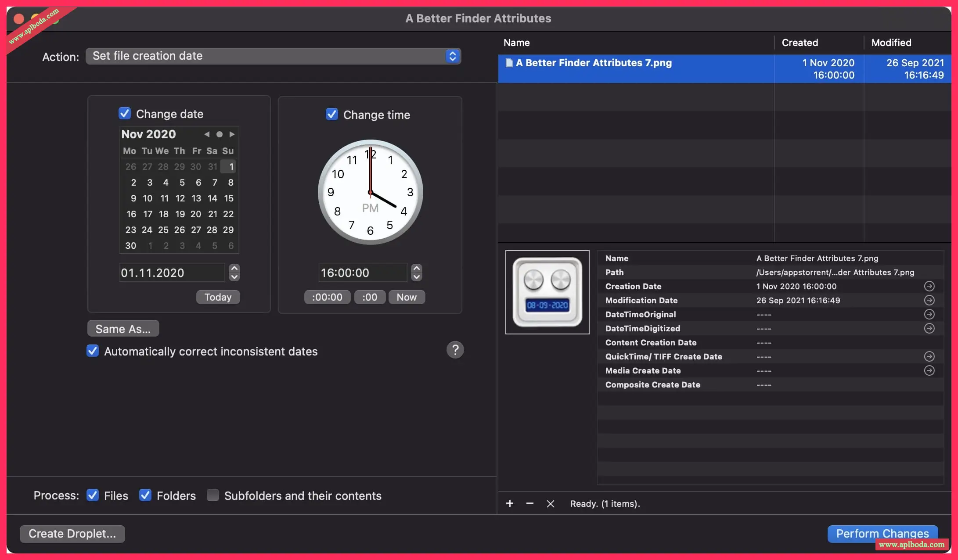The image size is (958, 560).
Task: Open the Same As... options
Action: tap(123, 329)
